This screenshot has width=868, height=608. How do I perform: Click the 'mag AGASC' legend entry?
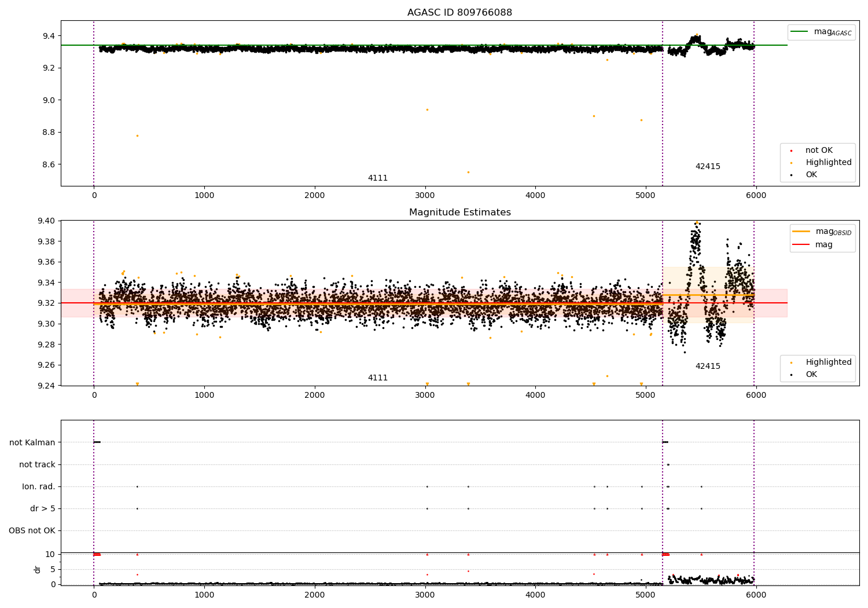click(x=821, y=32)
